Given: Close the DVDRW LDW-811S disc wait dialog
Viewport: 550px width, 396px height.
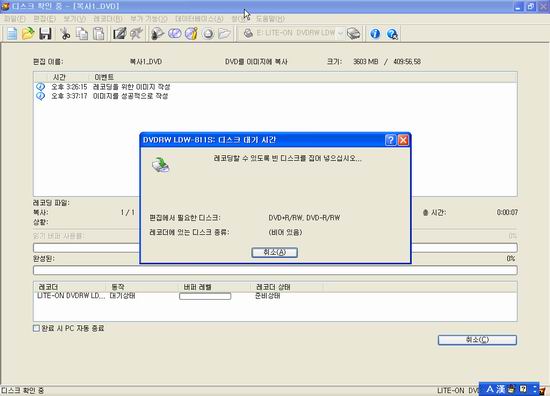Looking at the screenshot, I should coord(403,140).
